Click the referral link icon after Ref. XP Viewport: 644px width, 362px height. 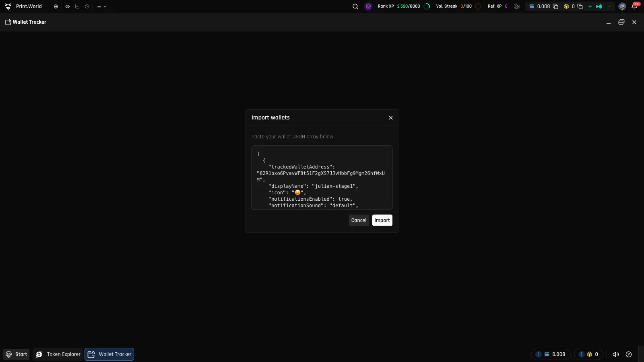tap(517, 6)
